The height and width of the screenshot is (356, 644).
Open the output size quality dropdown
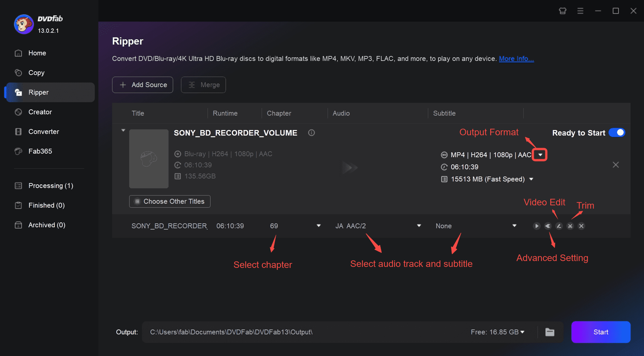pos(531,179)
